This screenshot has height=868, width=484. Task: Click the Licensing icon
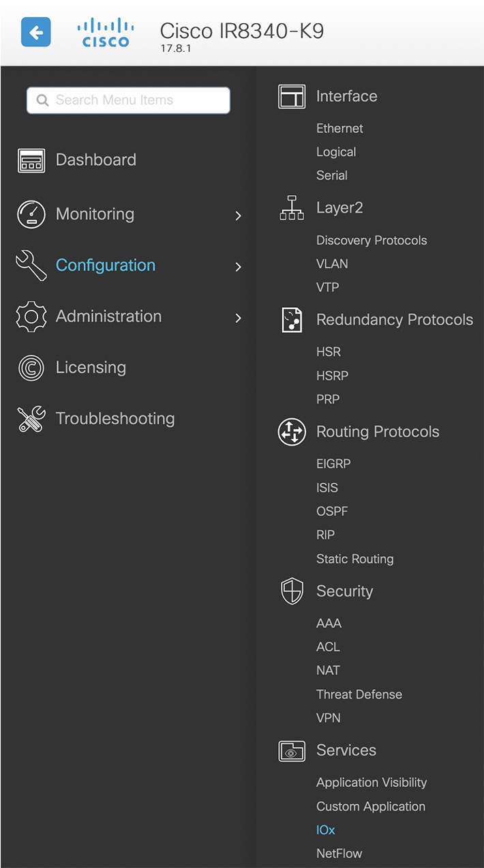pyautogui.click(x=31, y=368)
